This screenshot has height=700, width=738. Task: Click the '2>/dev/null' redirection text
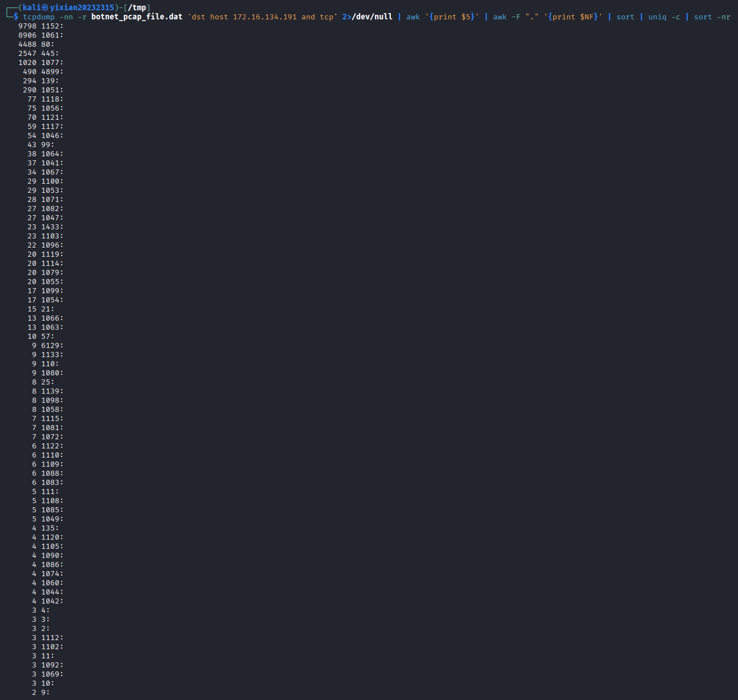(368, 17)
